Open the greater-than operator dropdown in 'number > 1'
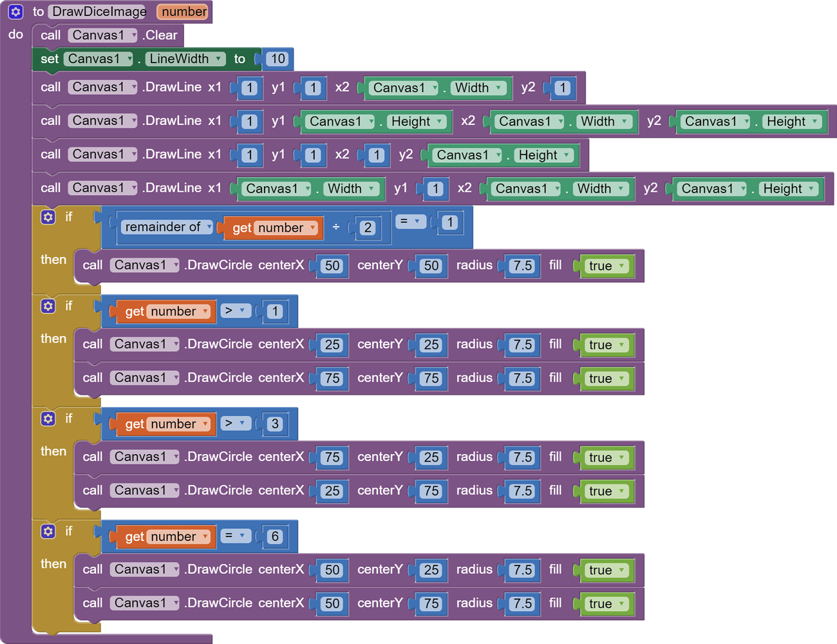This screenshot has height=644, width=837. click(x=236, y=310)
